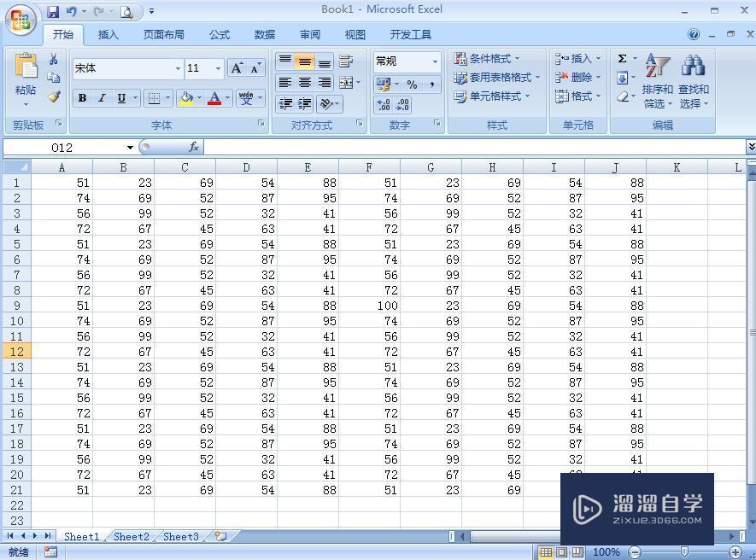Expand the number format dropdown showing 常规
Image resolution: width=756 pixels, height=560 pixels.
pos(434,61)
